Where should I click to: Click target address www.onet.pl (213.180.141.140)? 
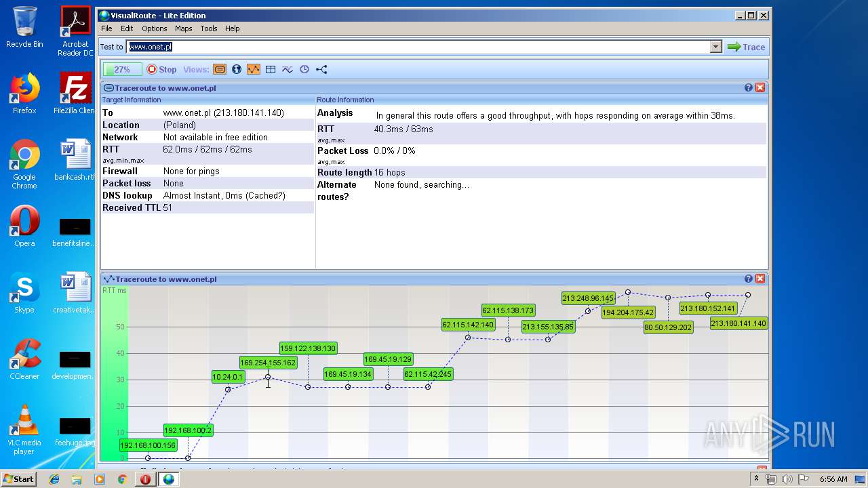224,113
